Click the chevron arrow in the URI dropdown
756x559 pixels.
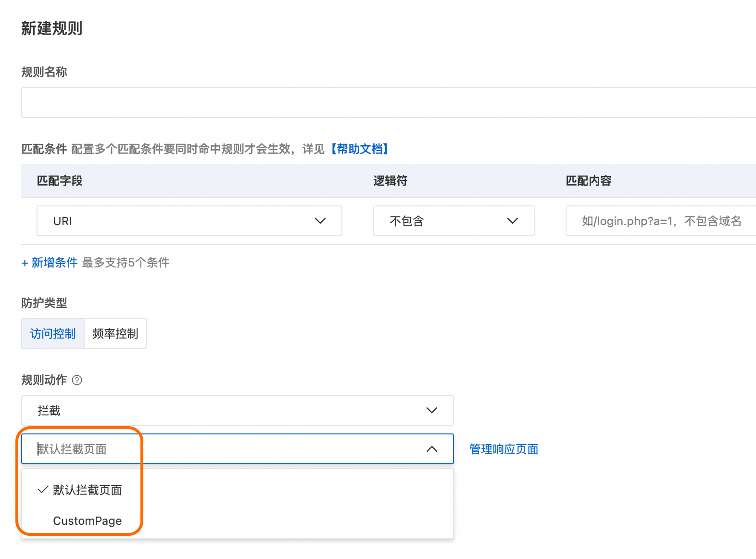click(x=320, y=221)
